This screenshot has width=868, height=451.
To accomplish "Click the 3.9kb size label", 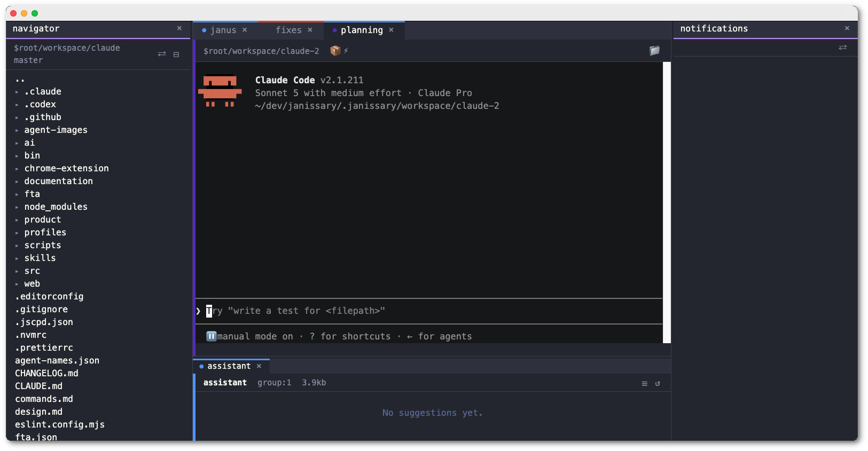I will click(x=314, y=383).
